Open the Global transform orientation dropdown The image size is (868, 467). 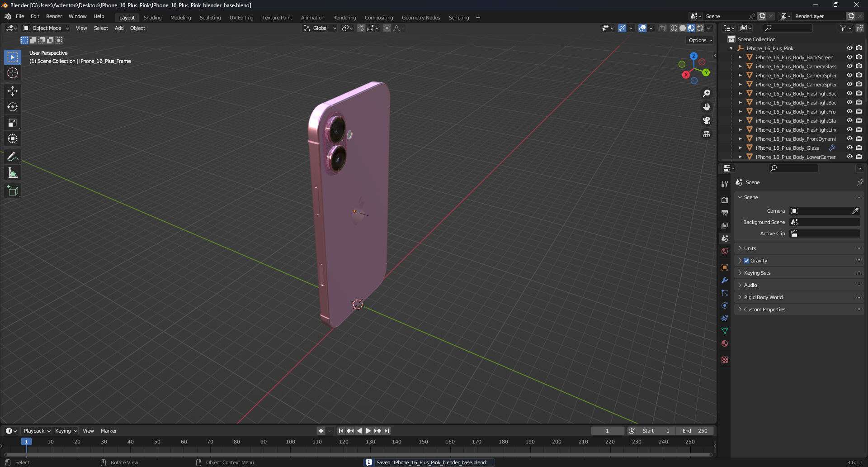[x=320, y=28]
